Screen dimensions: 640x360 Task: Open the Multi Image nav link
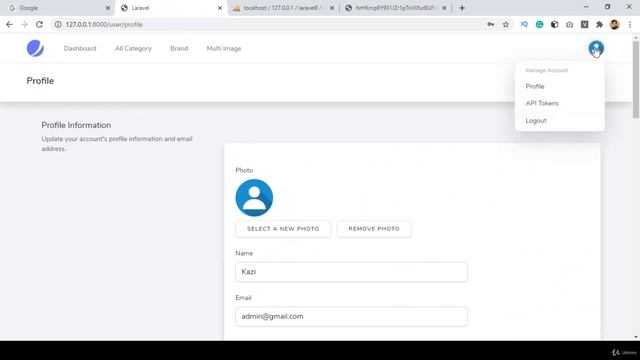click(x=224, y=48)
